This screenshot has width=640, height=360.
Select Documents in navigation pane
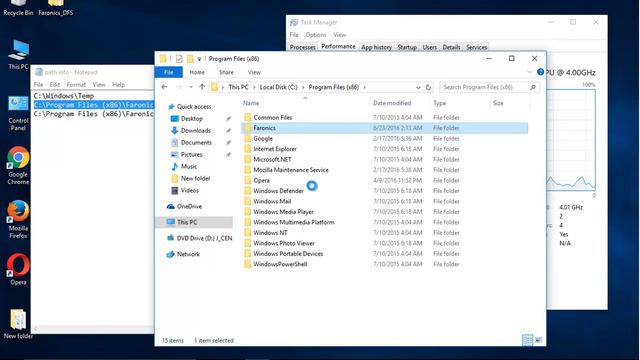[196, 142]
